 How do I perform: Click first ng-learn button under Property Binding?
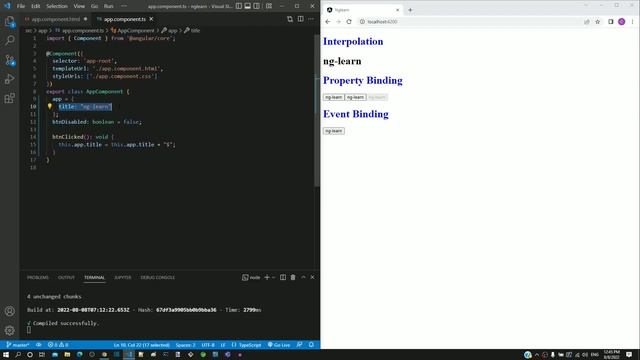coord(333,97)
